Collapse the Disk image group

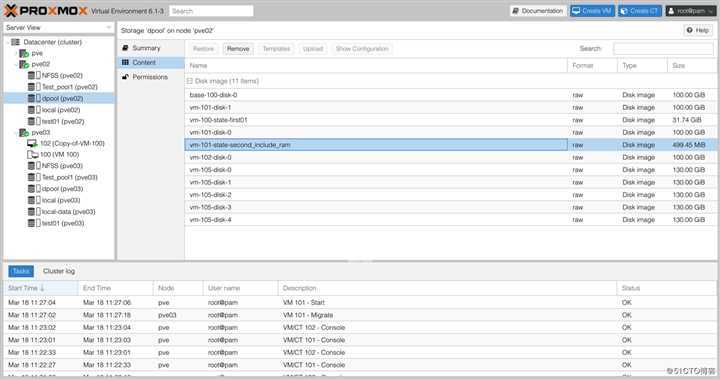tap(189, 81)
